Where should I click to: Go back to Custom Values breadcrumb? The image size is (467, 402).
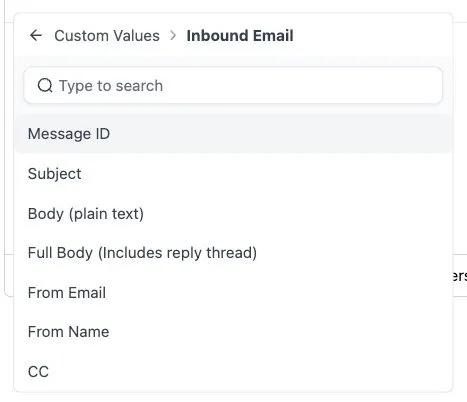(x=107, y=36)
